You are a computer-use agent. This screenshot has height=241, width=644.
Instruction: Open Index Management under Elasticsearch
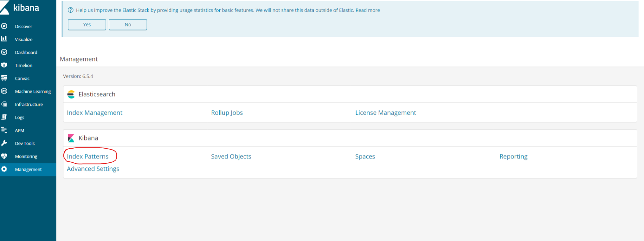[94, 113]
